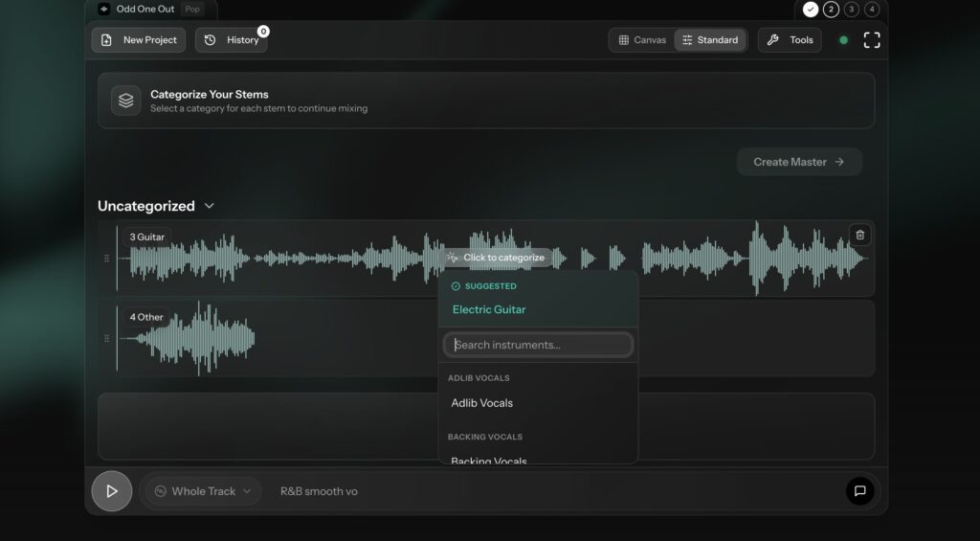Click the drag handle of 4 Other stem
980x541 pixels.
(106, 338)
